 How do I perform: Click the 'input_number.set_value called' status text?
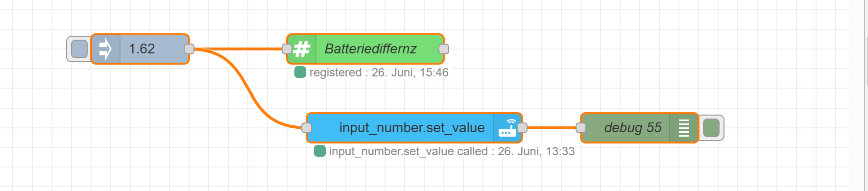click(x=409, y=151)
